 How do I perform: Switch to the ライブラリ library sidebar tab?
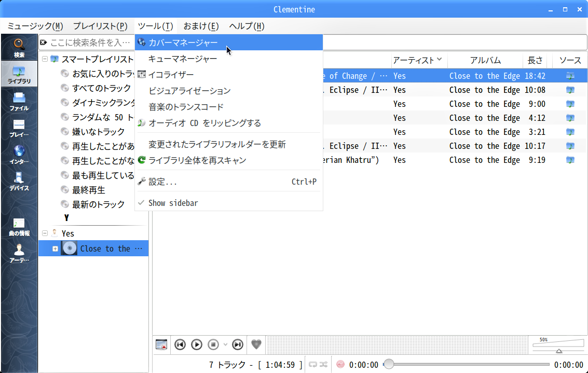click(19, 75)
